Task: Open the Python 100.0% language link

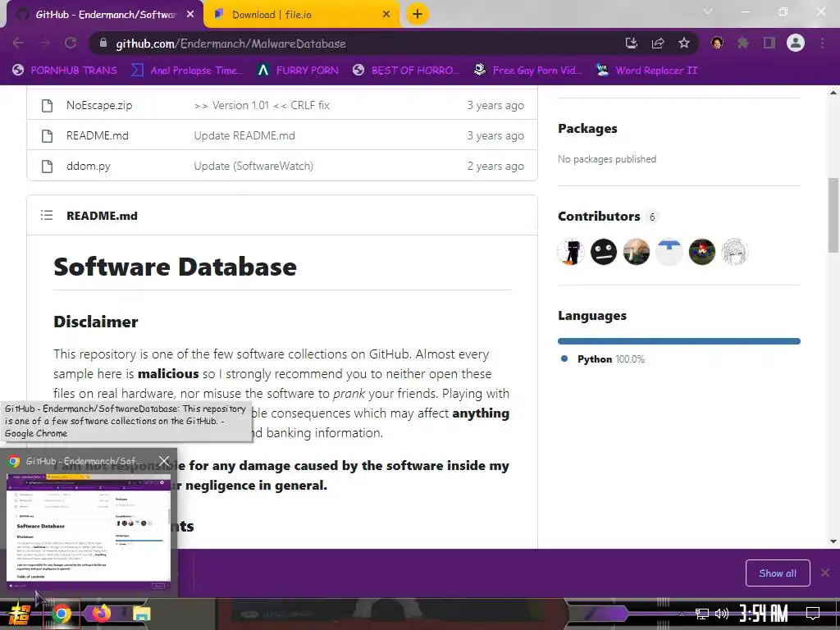Action: coord(610,359)
